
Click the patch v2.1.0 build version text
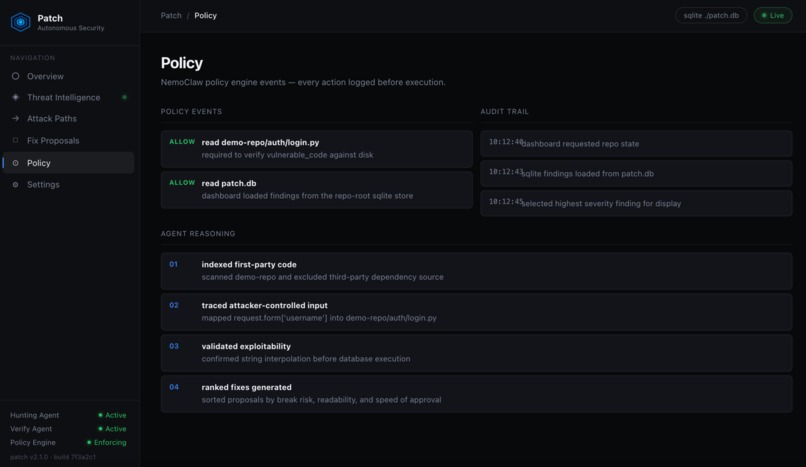(x=53, y=457)
